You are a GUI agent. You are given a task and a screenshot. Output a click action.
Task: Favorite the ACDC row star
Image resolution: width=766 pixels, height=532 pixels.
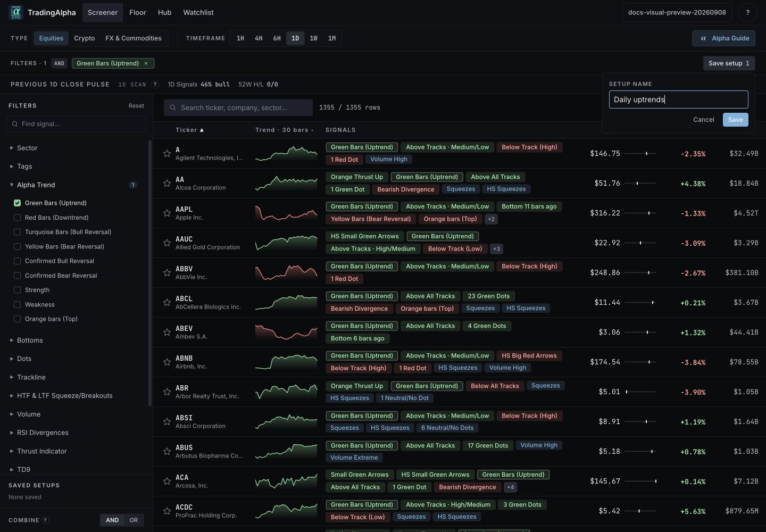point(167,511)
